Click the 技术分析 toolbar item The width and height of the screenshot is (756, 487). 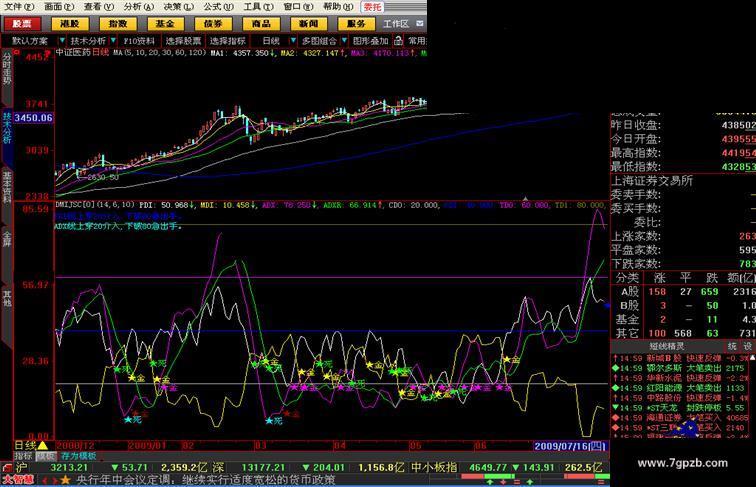click(88, 41)
